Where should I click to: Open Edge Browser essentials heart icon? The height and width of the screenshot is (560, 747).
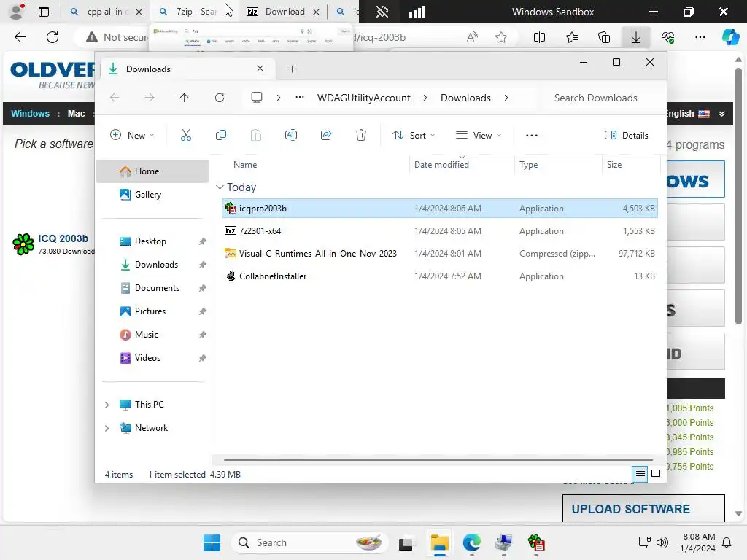pyautogui.click(x=668, y=37)
